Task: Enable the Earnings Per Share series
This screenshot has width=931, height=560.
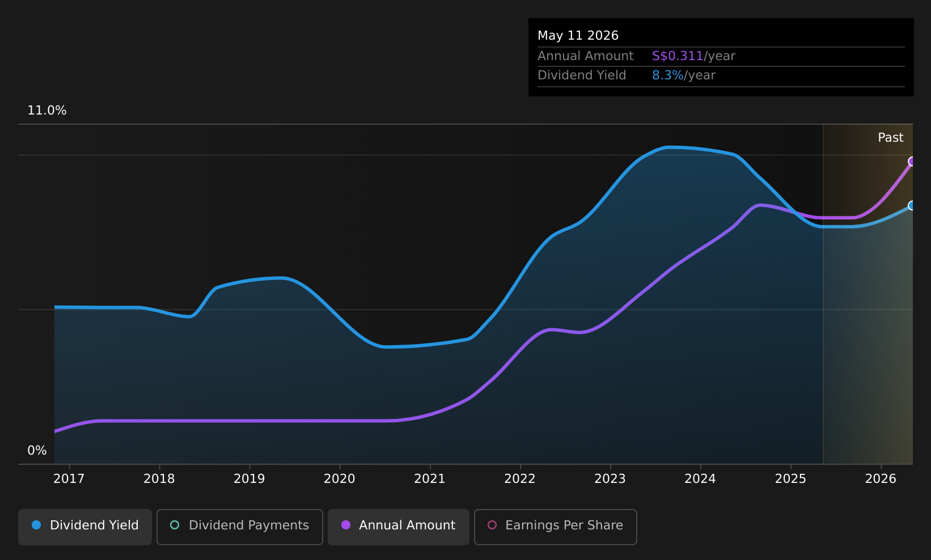Action: [x=556, y=527]
